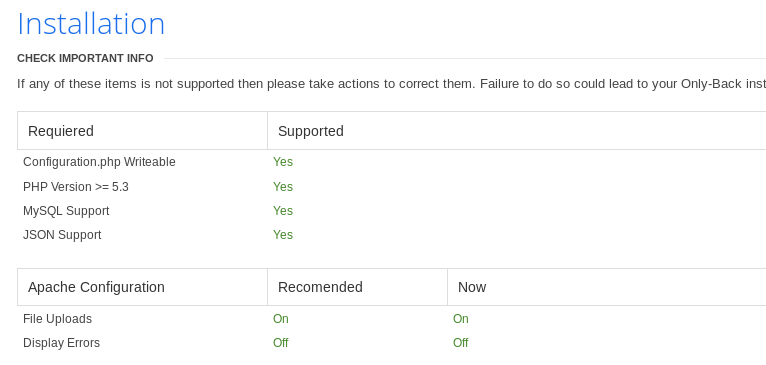766x365 pixels.
Task: Select the MySQL Support row label
Action: coord(66,211)
